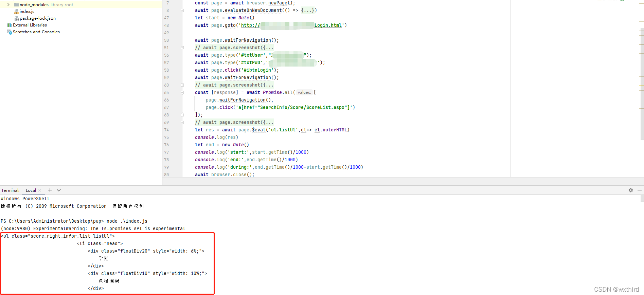Click el.outerHTML on line 74
Image resolution: width=644 pixels, height=295 pixels.
330,130
